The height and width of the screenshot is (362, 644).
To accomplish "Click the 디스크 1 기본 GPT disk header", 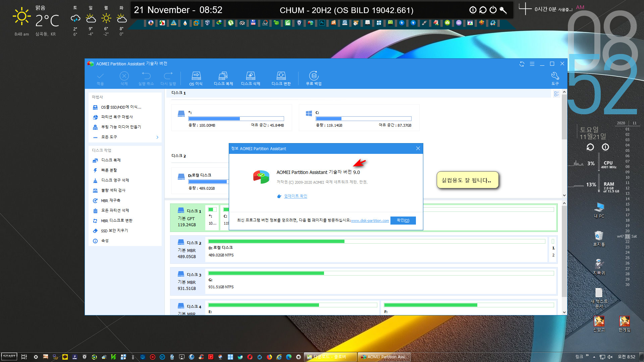I will tap(187, 218).
